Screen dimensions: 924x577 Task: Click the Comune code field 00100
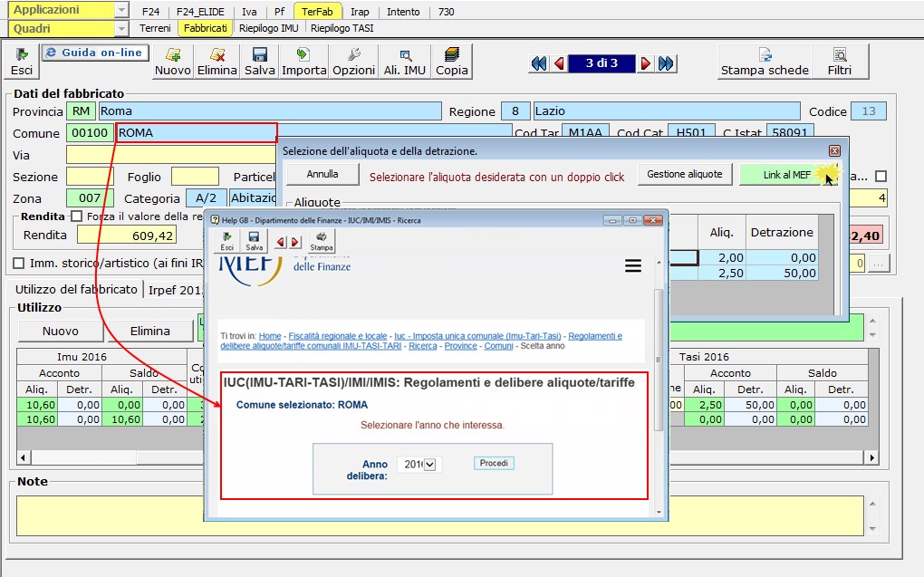coord(90,133)
